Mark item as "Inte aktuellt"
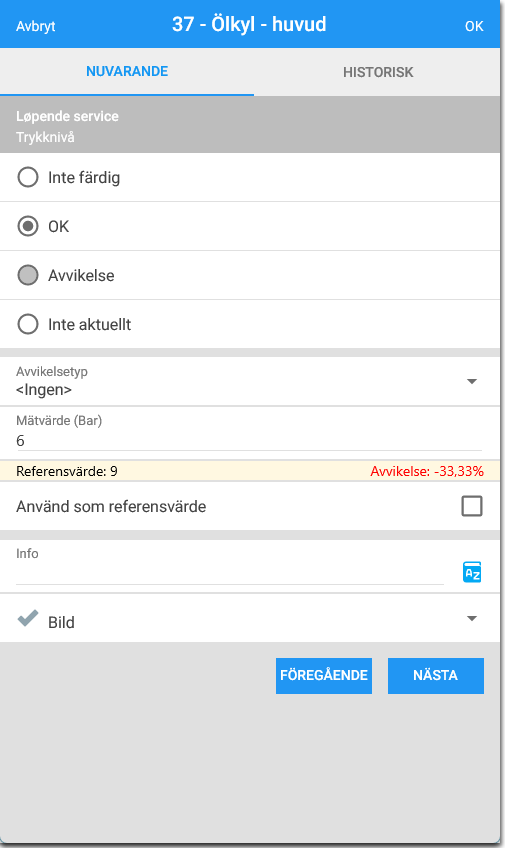The height and width of the screenshot is (848, 505). (28, 324)
